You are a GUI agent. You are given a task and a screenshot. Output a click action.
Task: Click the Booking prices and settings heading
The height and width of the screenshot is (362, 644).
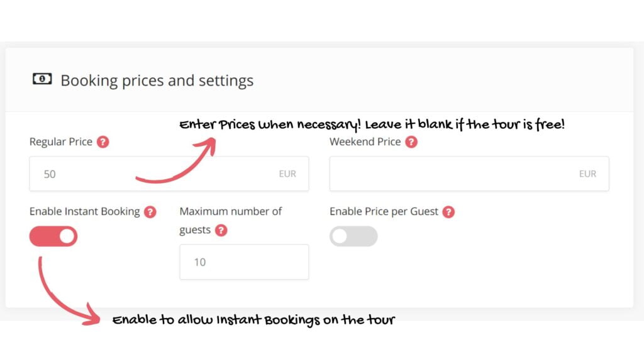tap(157, 80)
